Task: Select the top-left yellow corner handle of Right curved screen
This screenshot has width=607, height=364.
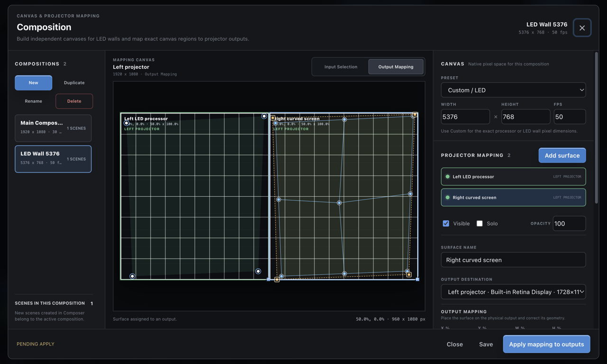Action: pos(273,118)
